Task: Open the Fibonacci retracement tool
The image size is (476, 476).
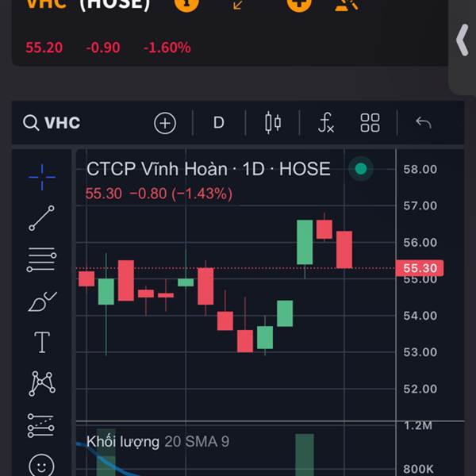Action: coord(42,259)
